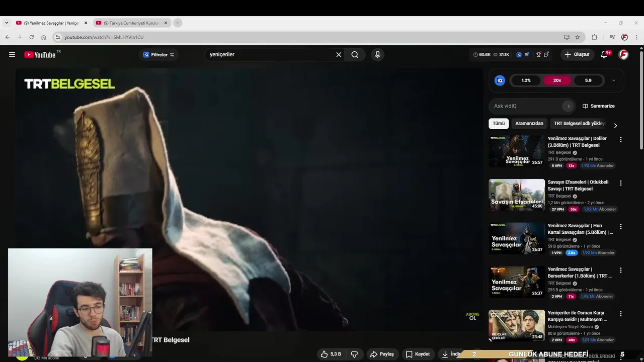Open the notifications bell
Viewport: 644px width, 362px height.
(604, 55)
